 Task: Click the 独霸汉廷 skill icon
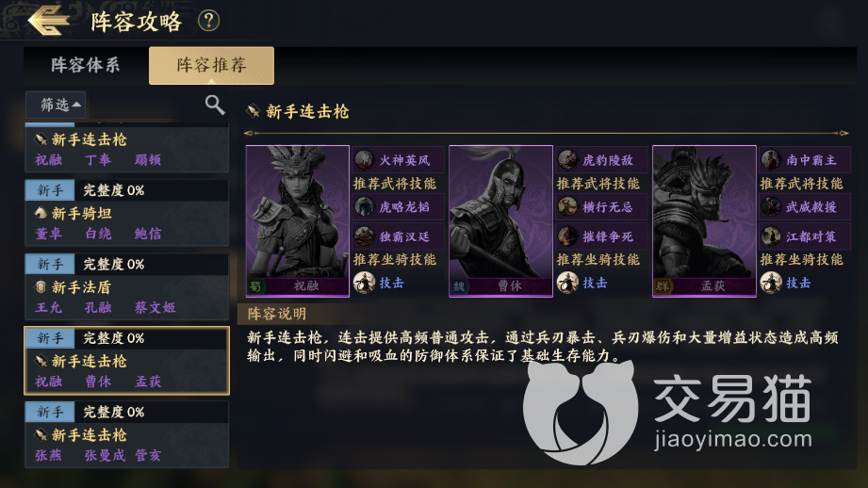pyautogui.click(x=364, y=236)
